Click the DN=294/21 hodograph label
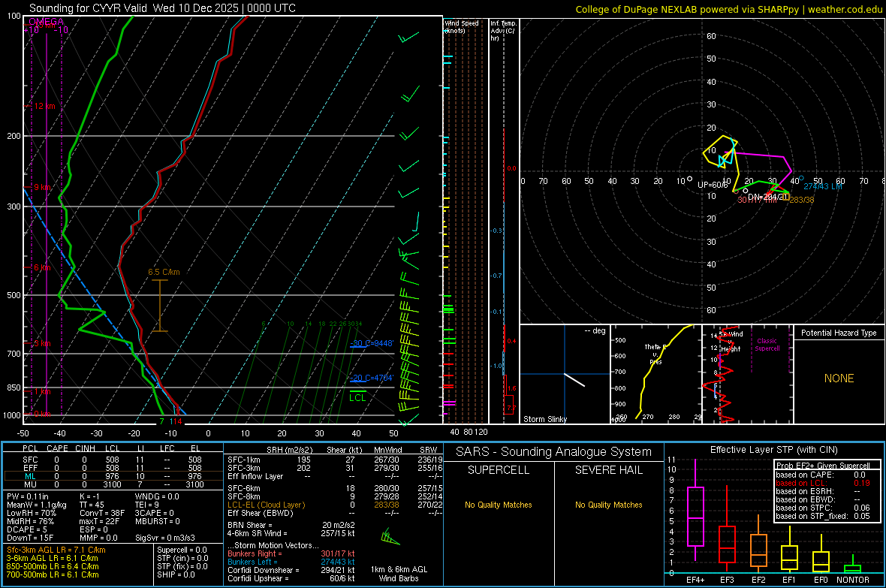This screenshot has width=886, height=588. click(767, 197)
